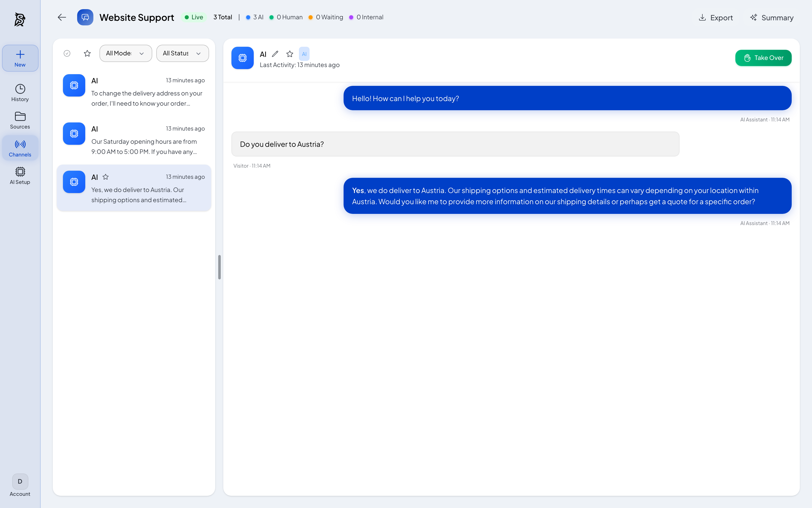
Task: Export the conversations
Action: click(716, 18)
